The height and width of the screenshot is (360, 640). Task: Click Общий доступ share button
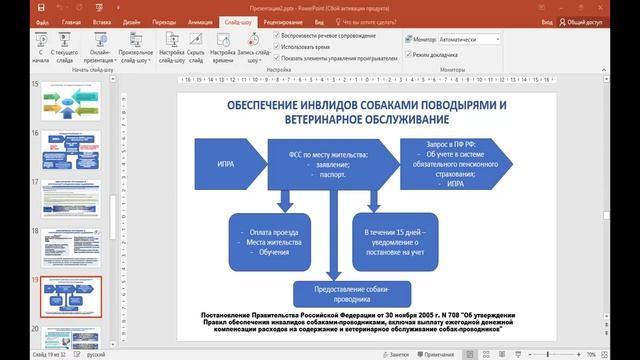(581, 22)
